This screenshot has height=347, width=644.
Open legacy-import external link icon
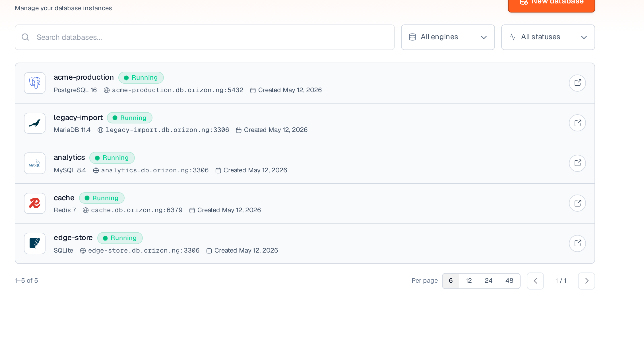point(577,123)
